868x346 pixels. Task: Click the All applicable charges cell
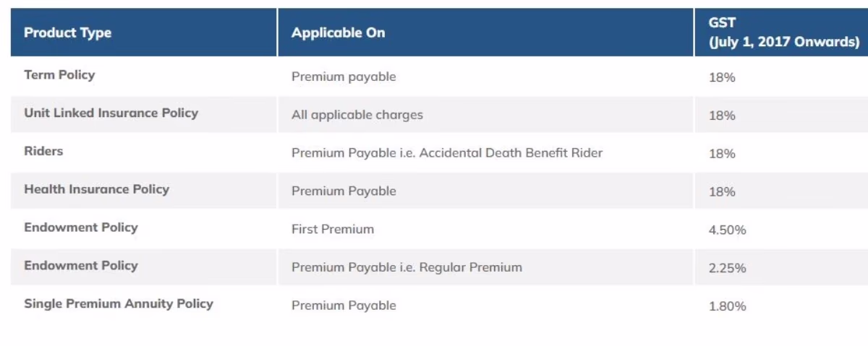[x=357, y=115]
